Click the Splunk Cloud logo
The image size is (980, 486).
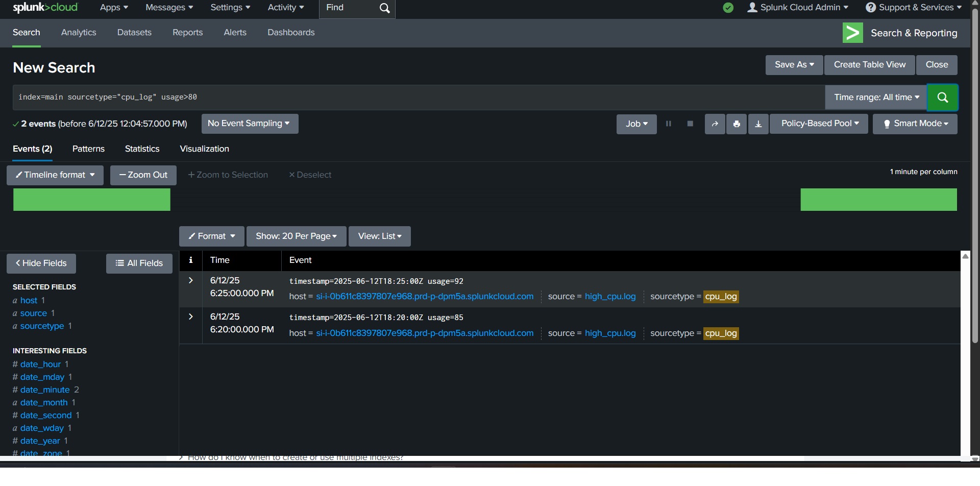tap(45, 8)
